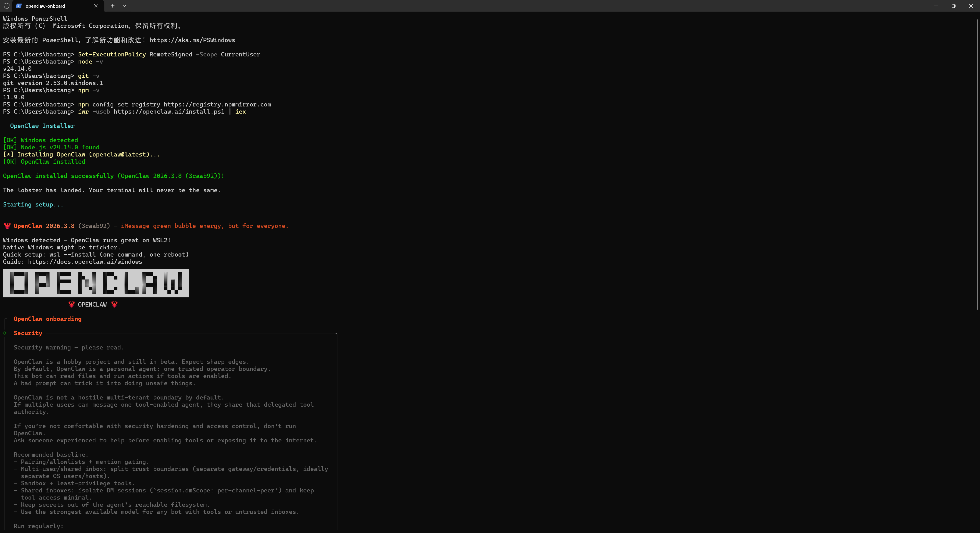The image size is (980, 533).
Task: Click the PowerShell icon on the tab
Action: [19, 6]
